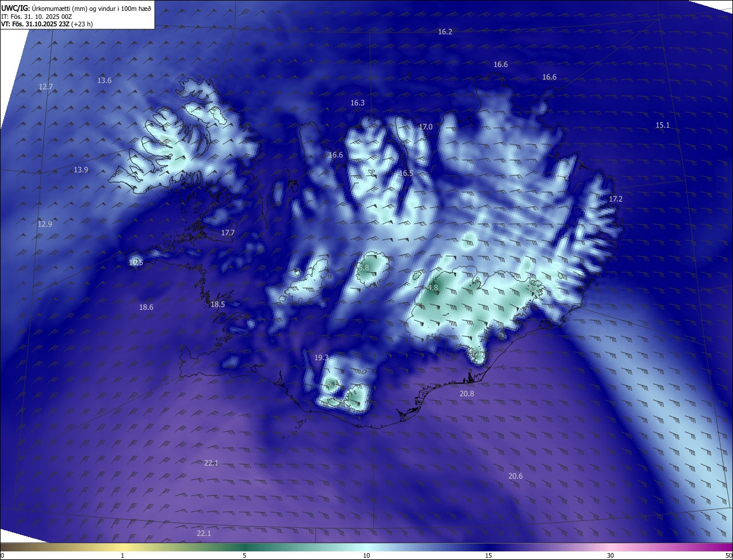This screenshot has height=560, width=733.
Task: Click the wind value label 13.9
Action: [81, 170]
